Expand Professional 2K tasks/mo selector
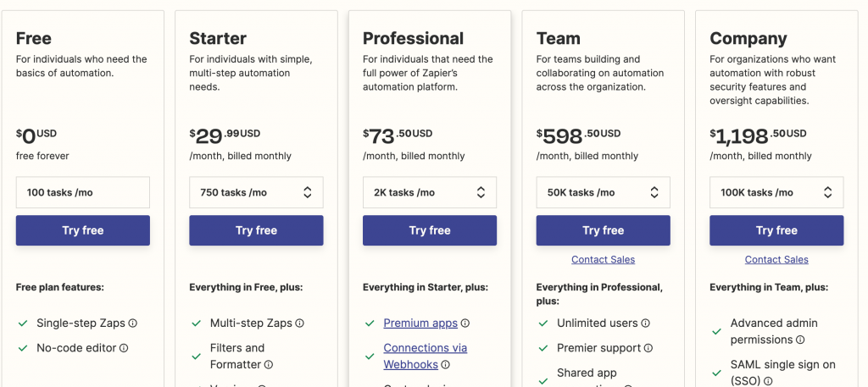868x387 pixels. click(430, 192)
